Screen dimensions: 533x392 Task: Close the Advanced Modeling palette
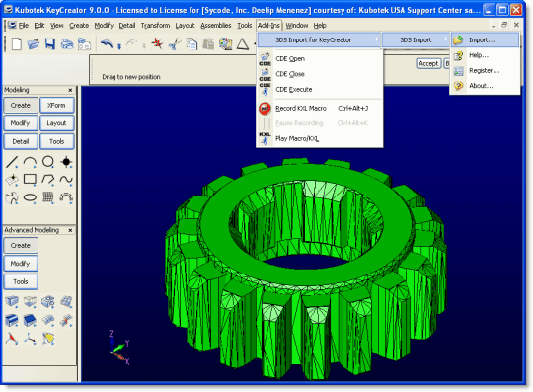pos(70,230)
